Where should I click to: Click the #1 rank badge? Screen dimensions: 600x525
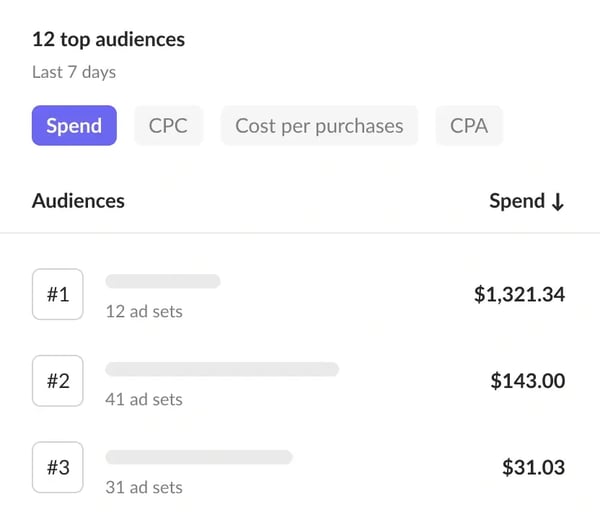58,295
